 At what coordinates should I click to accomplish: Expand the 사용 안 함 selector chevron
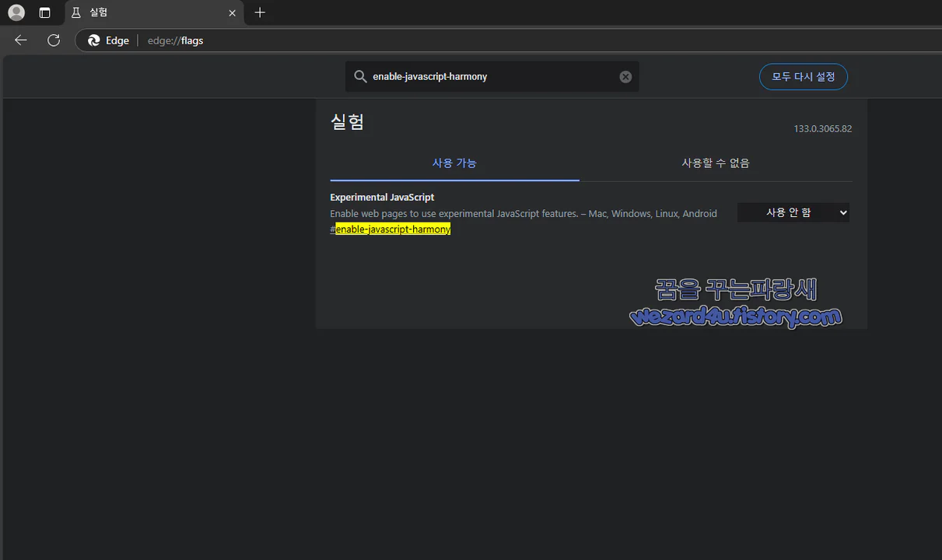pos(842,212)
